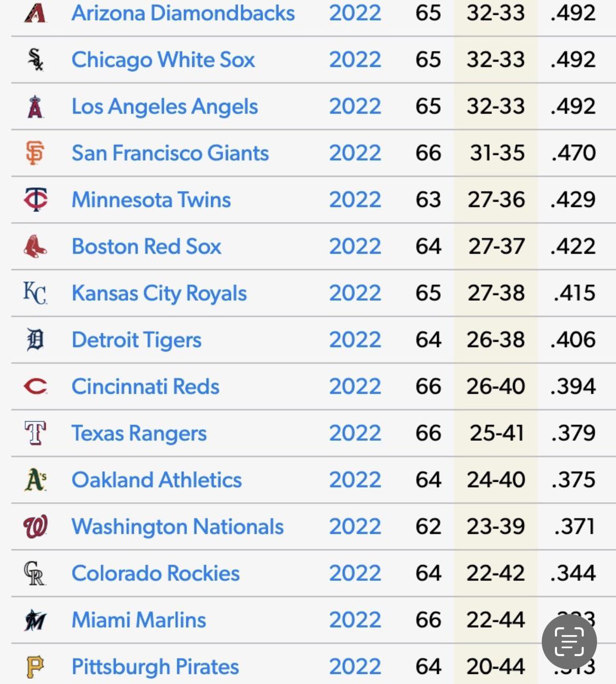Screen dimensions: 616x684
Task: Click the Miami Marlins logo icon
Action: click(x=35, y=620)
